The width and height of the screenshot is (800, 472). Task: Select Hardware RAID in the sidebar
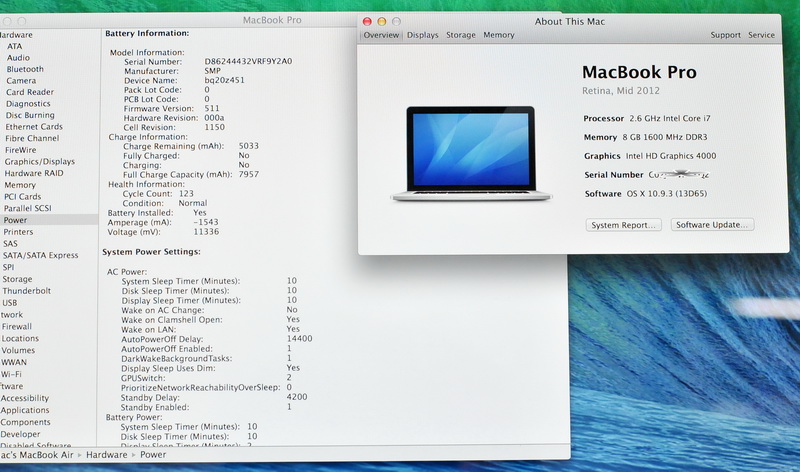click(x=34, y=173)
